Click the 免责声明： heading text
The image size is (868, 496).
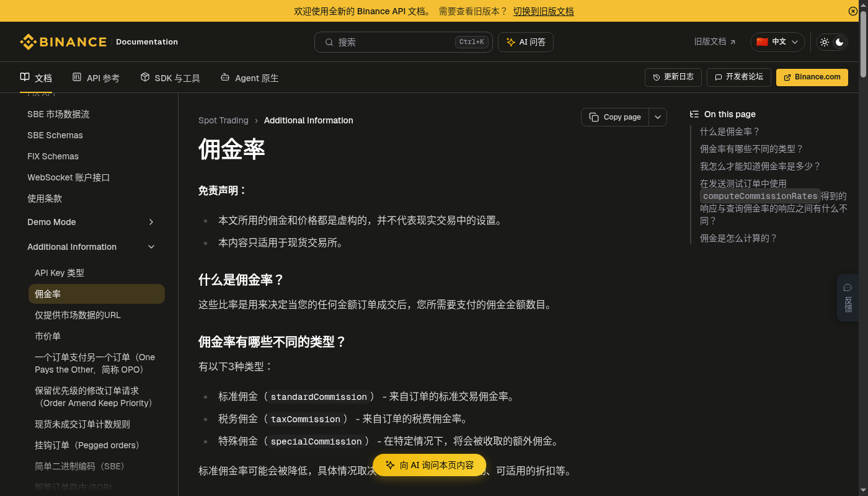pyautogui.click(x=223, y=190)
